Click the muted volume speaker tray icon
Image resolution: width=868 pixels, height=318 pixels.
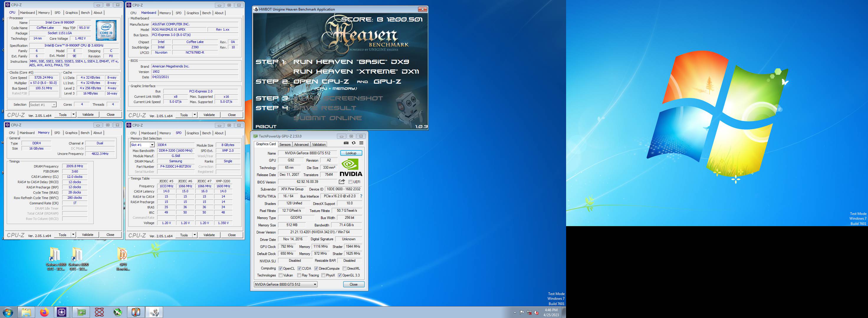536,313
